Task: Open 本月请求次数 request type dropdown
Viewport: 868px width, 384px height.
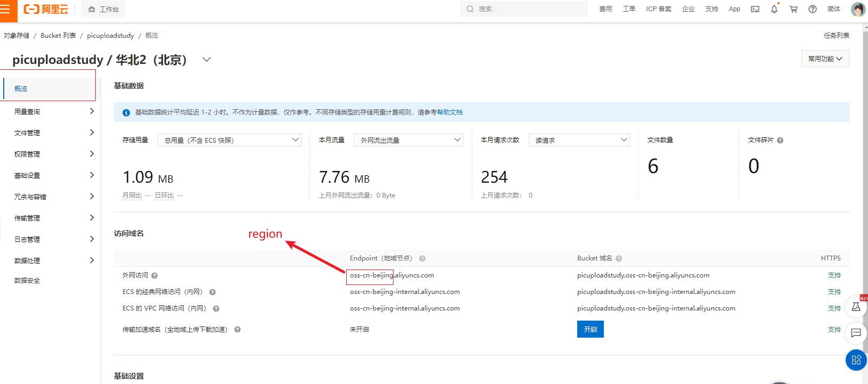Action: pos(579,140)
